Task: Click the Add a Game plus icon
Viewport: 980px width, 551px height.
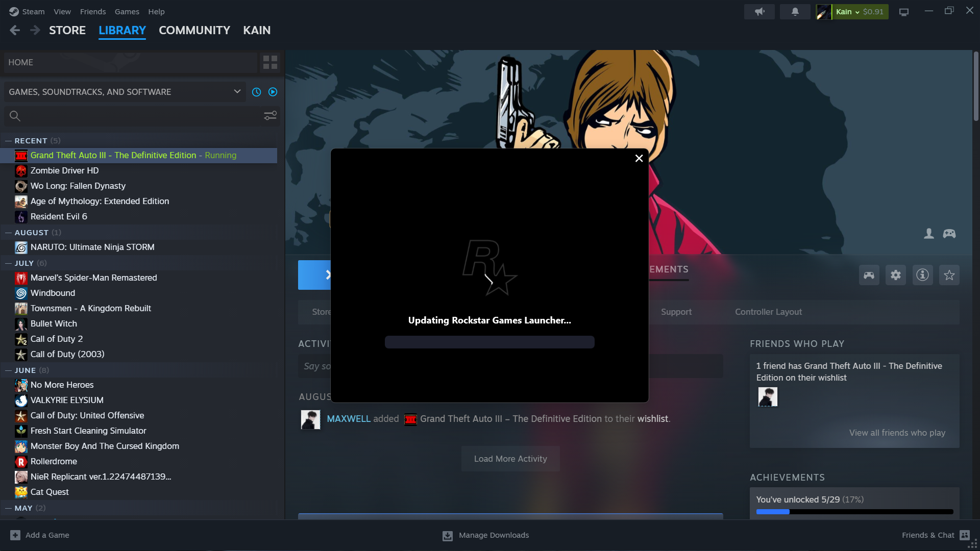Action: [15, 535]
